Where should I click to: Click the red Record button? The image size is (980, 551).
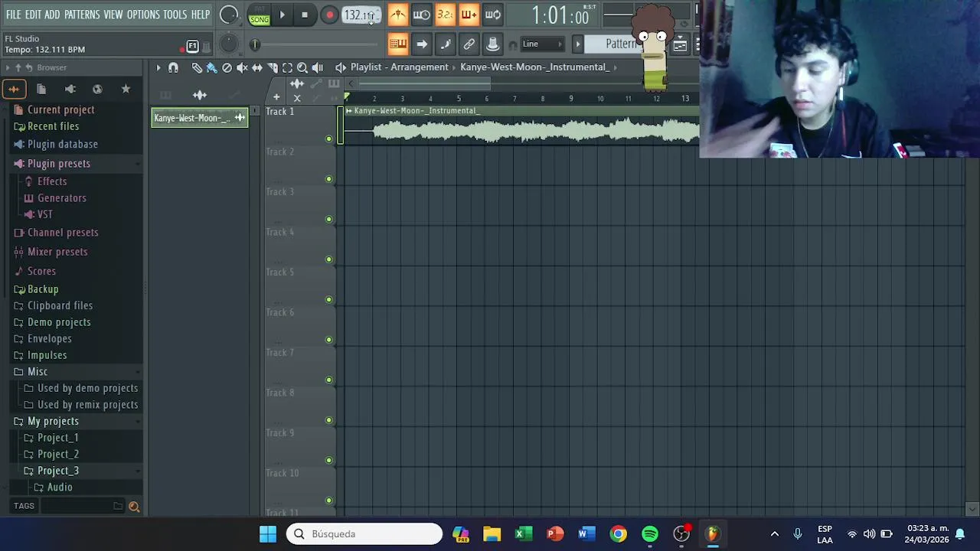(329, 15)
